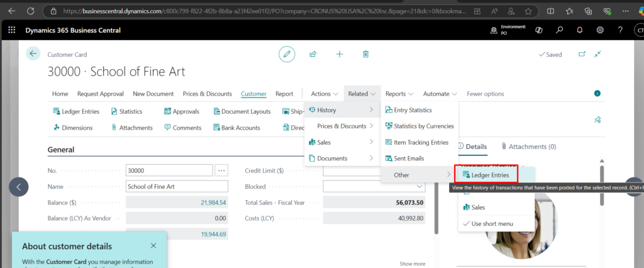Select Sent Emails menu entry

pyautogui.click(x=408, y=159)
